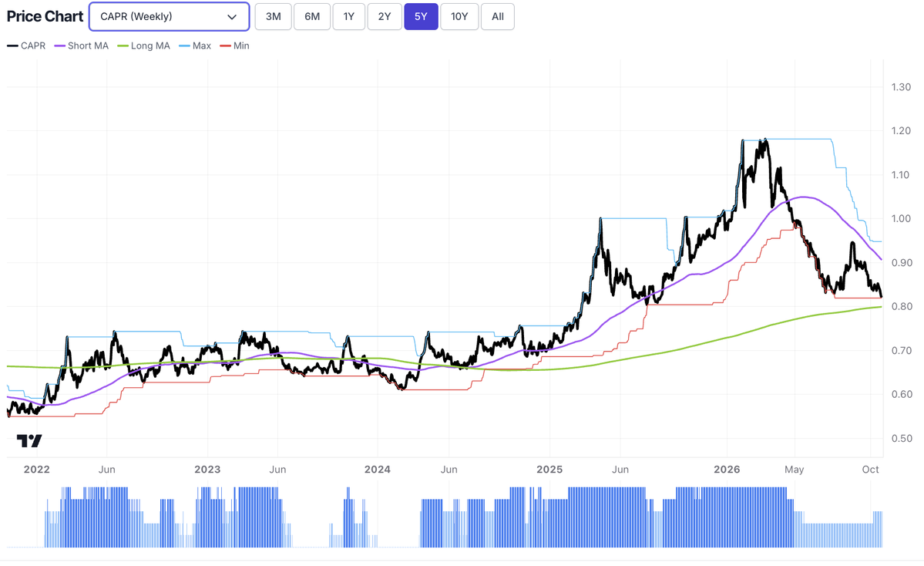This screenshot has height=566, width=924.
Task: Switch chart to 2Y range
Action: 385,16
